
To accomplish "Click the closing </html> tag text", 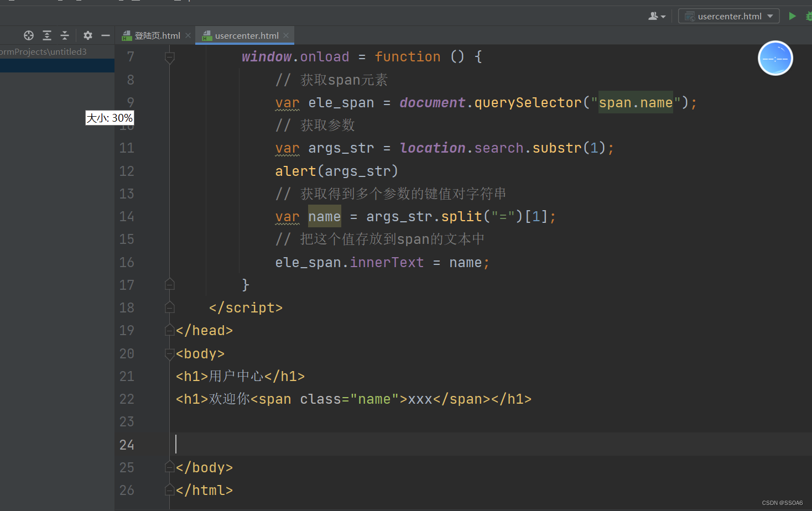I will click(204, 490).
